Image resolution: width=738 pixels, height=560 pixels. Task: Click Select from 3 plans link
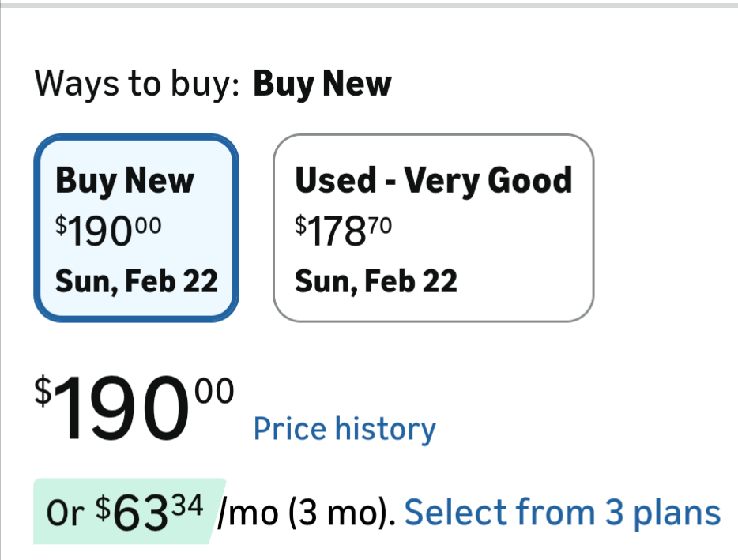[562, 513]
